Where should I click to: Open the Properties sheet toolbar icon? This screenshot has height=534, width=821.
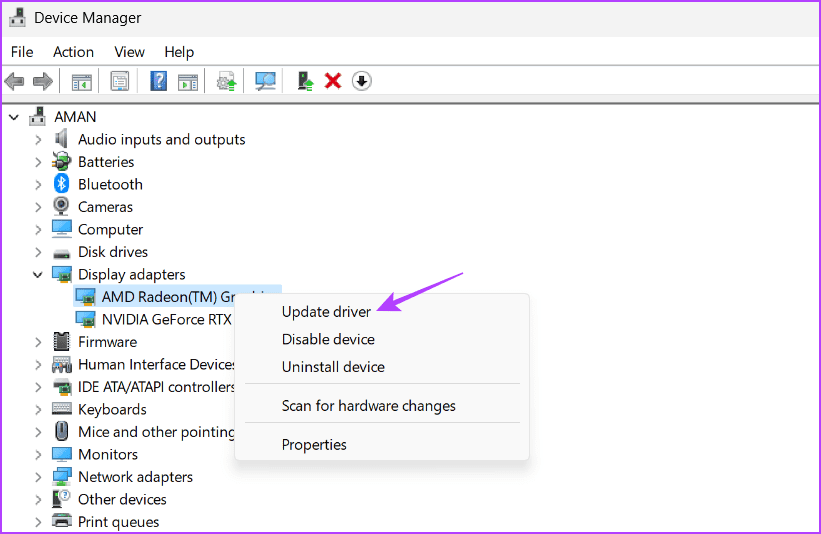[x=120, y=81]
